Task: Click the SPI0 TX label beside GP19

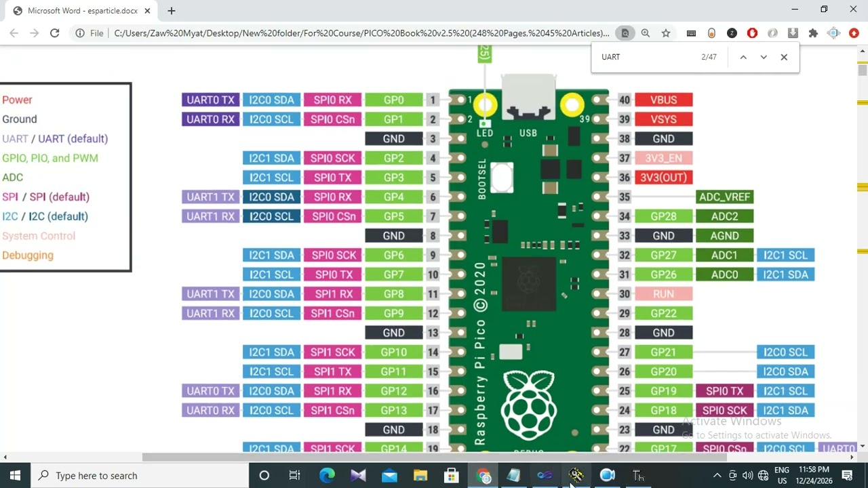Action: point(724,391)
